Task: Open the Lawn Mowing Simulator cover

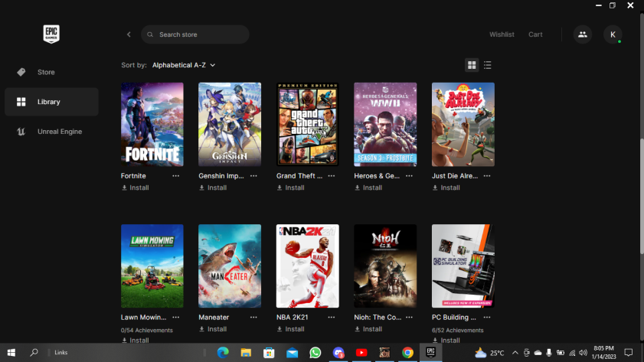Action: point(152,266)
